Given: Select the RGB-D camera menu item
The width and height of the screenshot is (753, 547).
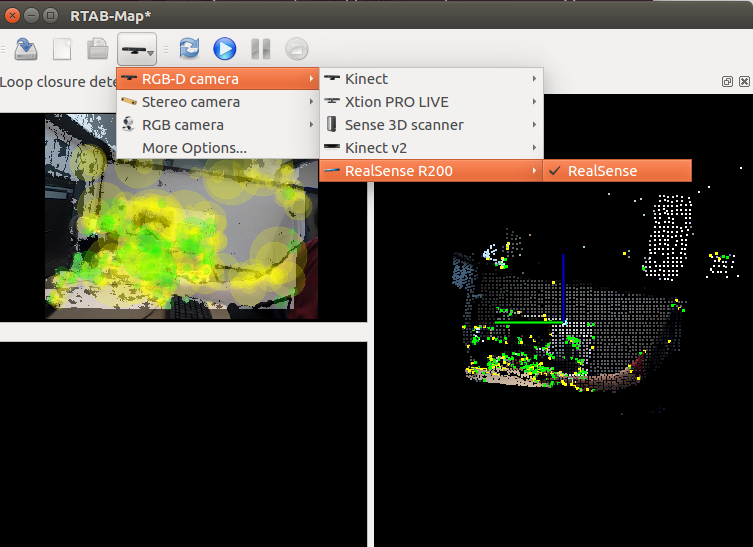Looking at the screenshot, I should (x=217, y=79).
